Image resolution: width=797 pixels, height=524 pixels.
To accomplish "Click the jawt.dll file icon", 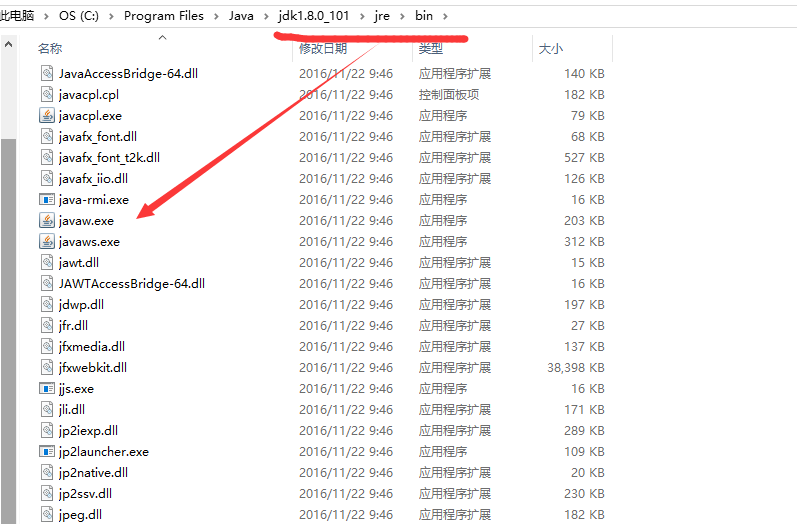I will tap(47, 262).
